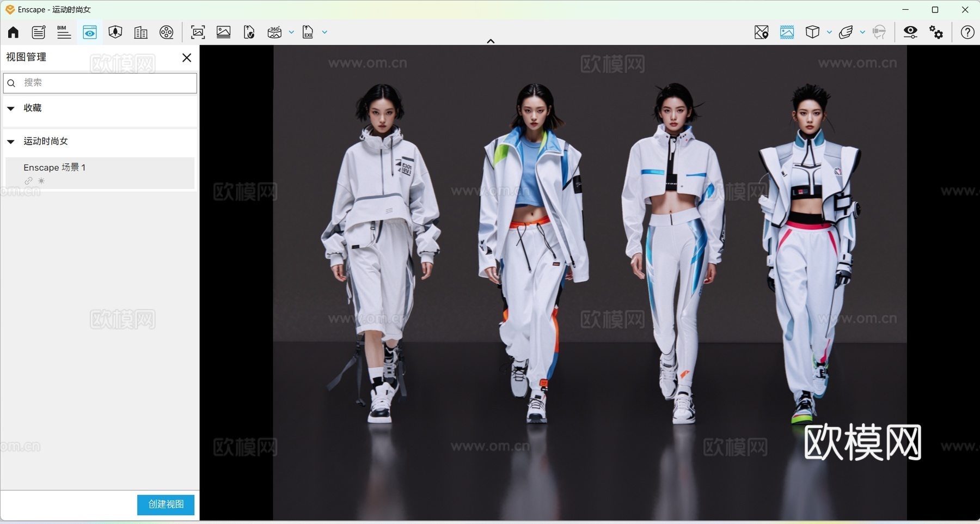Open Visual Settings via the eye-slider icon
The image size is (980, 524).
(x=911, y=32)
